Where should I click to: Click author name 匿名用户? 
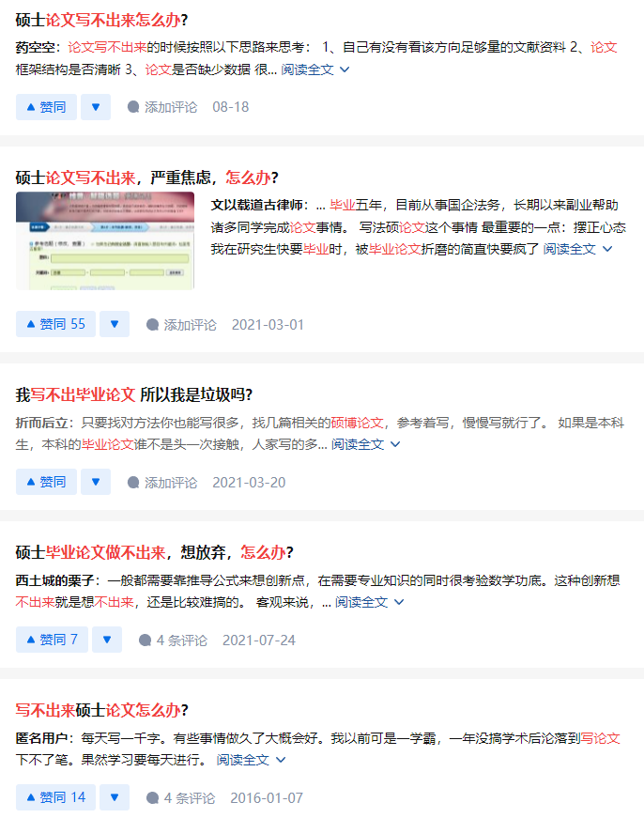pyautogui.click(x=41, y=738)
